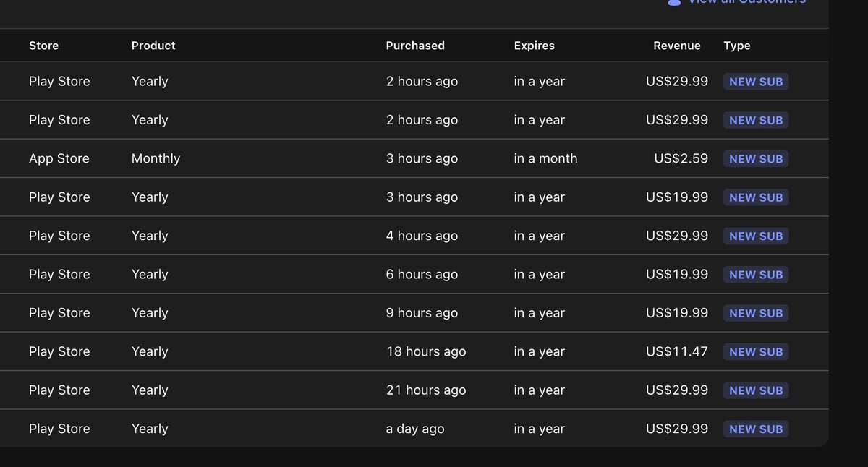The width and height of the screenshot is (868, 467).
Task: Click NEW SUB badge on 9 hours ago row
Action: click(x=756, y=313)
